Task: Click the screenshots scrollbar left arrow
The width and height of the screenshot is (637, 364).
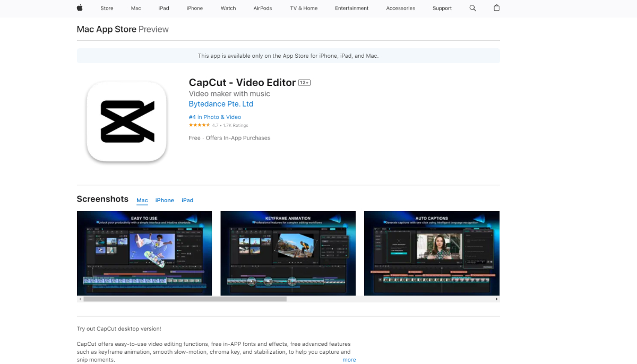Action: click(x=80, y=299)
